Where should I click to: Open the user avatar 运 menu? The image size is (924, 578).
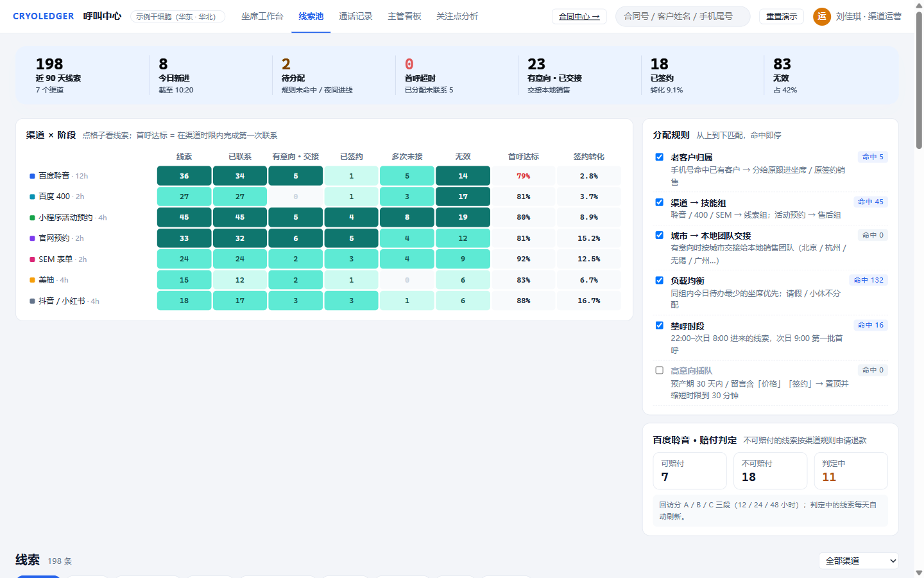[x=821, y=16]
